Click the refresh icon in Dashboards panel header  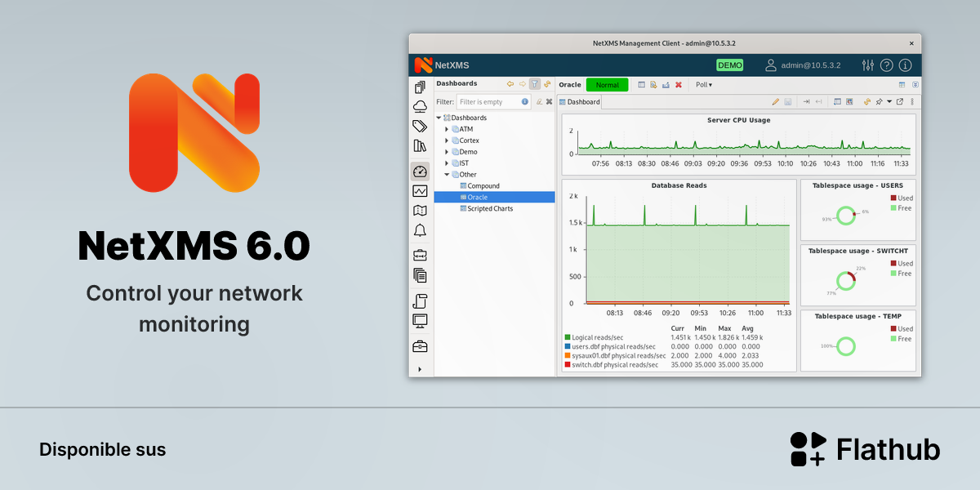pos(547,84)
